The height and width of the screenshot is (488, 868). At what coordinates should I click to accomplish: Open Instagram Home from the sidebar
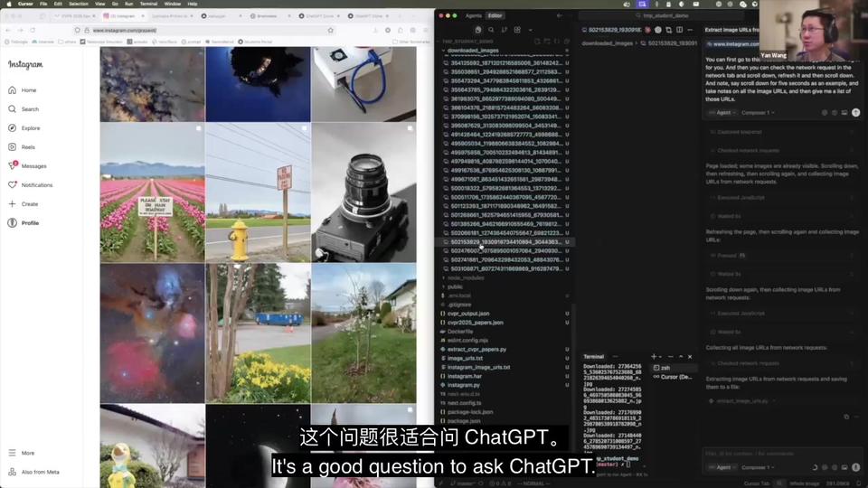[23, 90]
